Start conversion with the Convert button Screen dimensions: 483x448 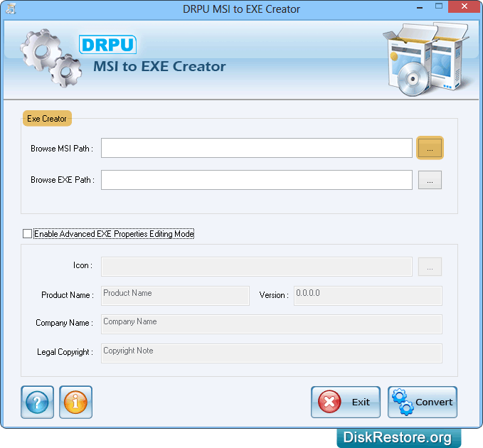[x=423, y=402]
